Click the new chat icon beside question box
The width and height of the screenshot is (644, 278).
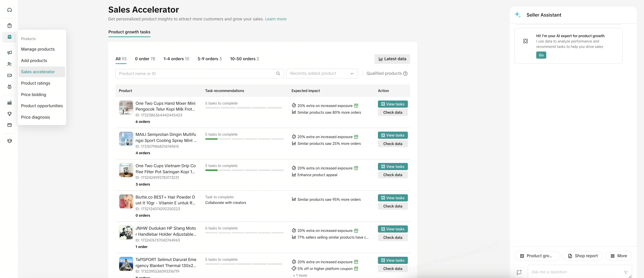click(519, 272)
